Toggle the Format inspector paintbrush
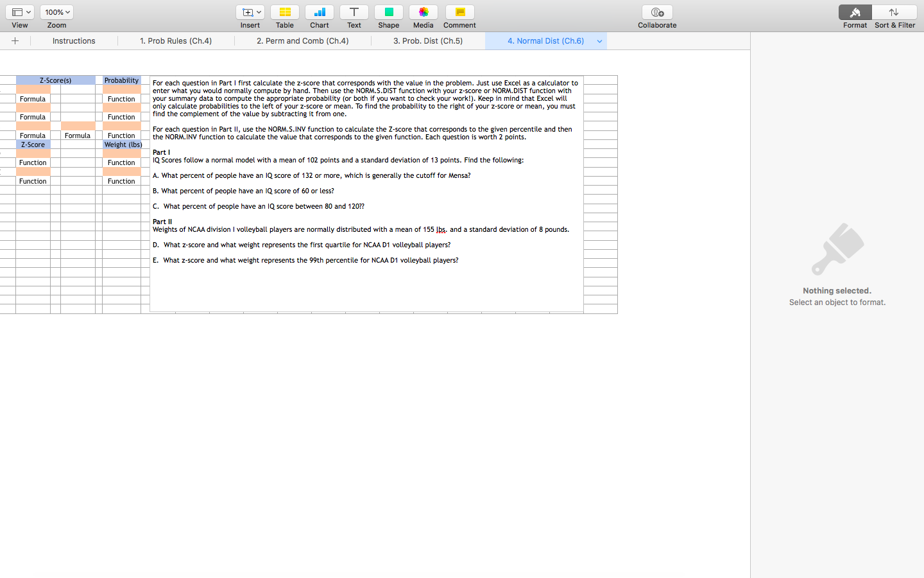Screen dimensions: 924x578 (x=855, y=12)
